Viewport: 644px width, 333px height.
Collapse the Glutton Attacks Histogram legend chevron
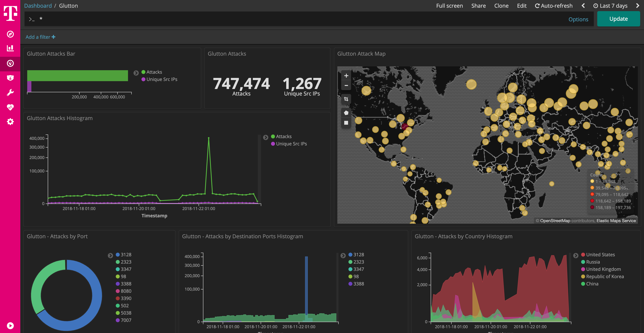coord(265,137)
